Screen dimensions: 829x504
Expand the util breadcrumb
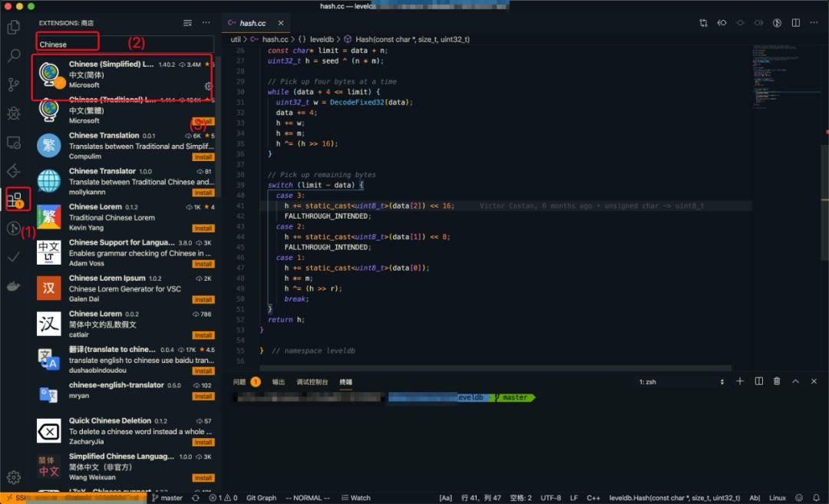tap(236, 39)
